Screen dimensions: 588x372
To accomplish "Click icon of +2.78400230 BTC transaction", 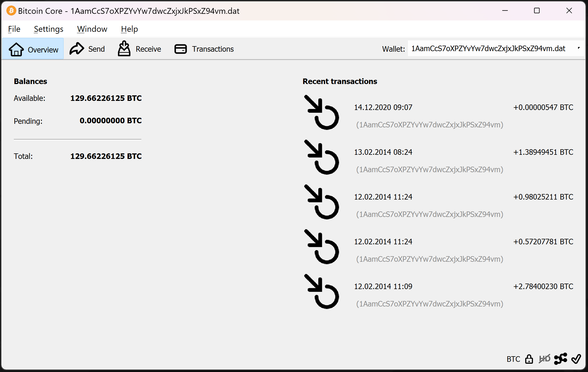I will pyautogui.click(x=322, y=292).
